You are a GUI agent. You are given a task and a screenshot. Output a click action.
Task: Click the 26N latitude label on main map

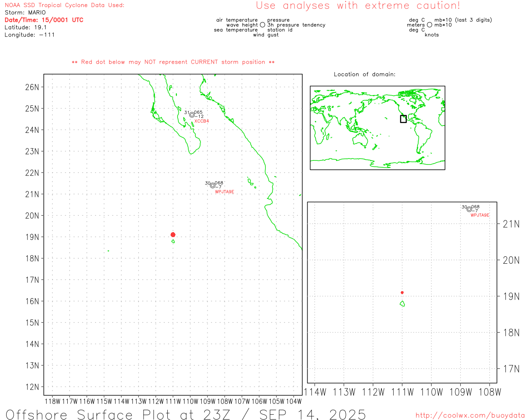tap(32, 87)
